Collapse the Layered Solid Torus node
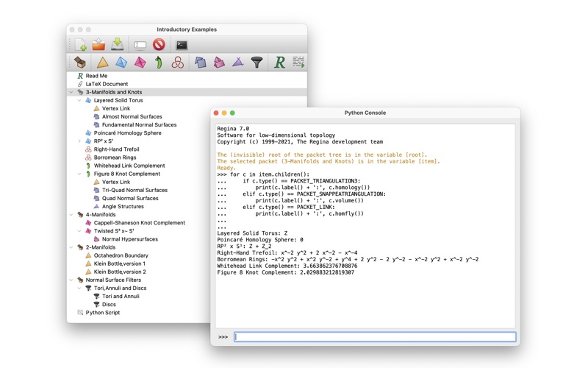The height and width of the screenshot is (368, 588). [x=79, y=100]
